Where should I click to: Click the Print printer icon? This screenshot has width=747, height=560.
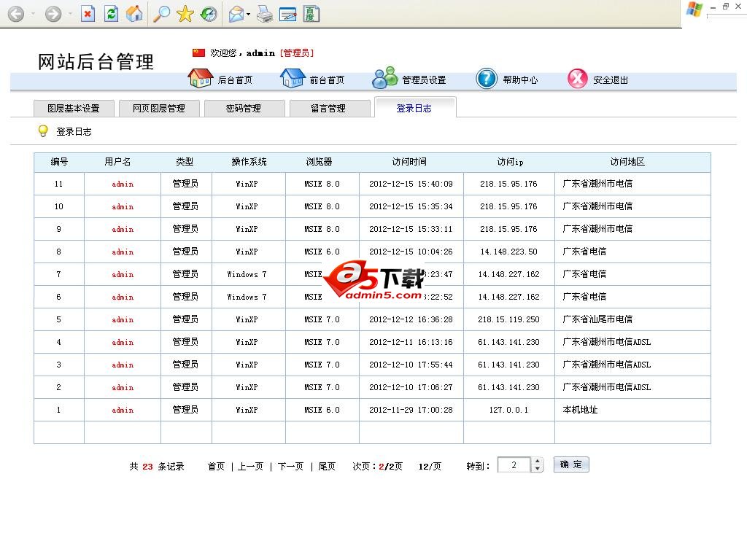tap(265, 15)
